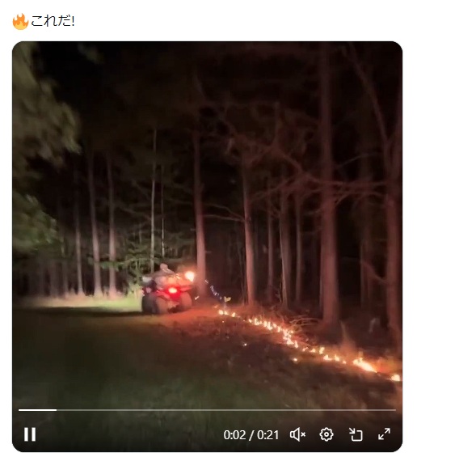The height and width of the screenshot is (457, 476).
Task: Jump to the end of the video timeline
Action: tap(395, 410)
